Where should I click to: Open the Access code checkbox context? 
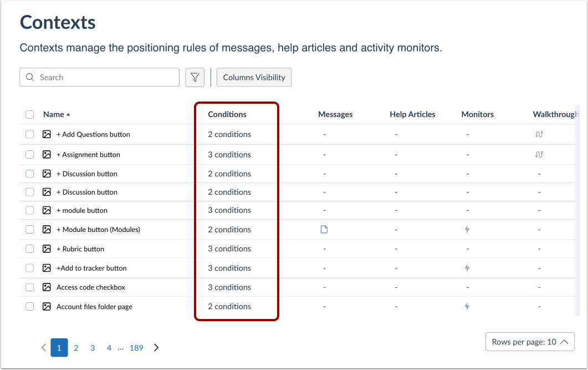91,287
